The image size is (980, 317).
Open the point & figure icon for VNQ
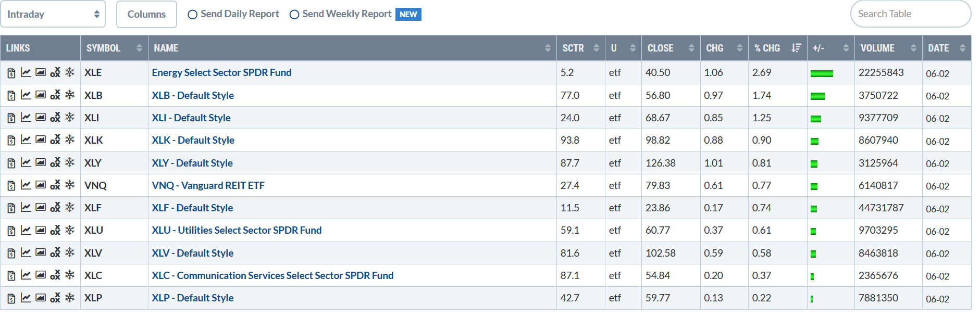click(55, 185)
